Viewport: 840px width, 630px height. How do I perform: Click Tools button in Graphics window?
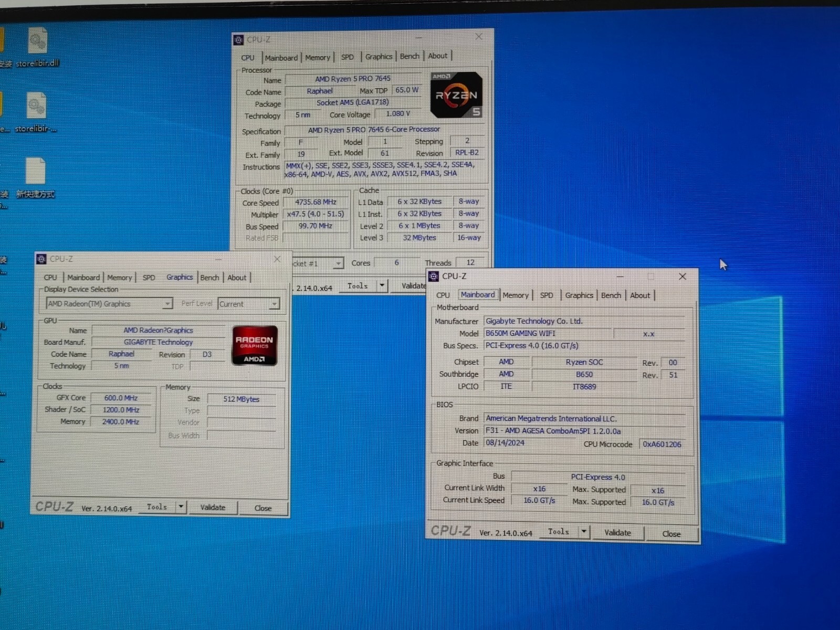point(157,507)
